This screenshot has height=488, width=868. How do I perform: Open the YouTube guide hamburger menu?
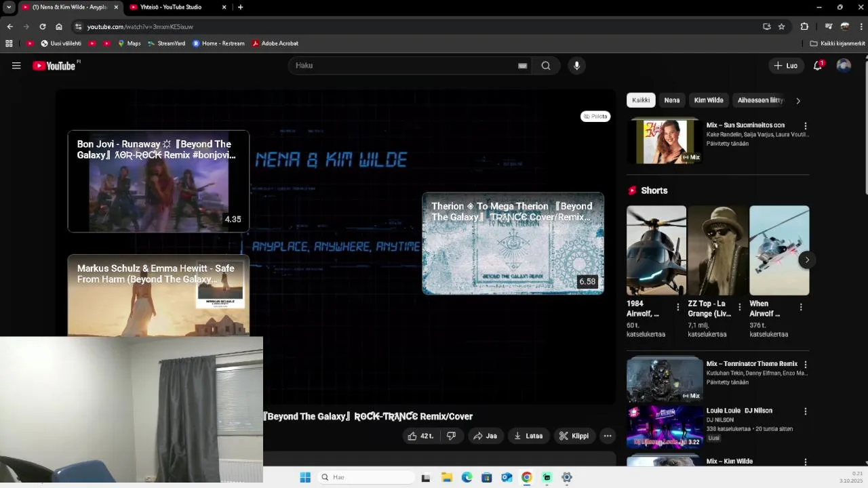pyautogui.click(x=16, y=66)
